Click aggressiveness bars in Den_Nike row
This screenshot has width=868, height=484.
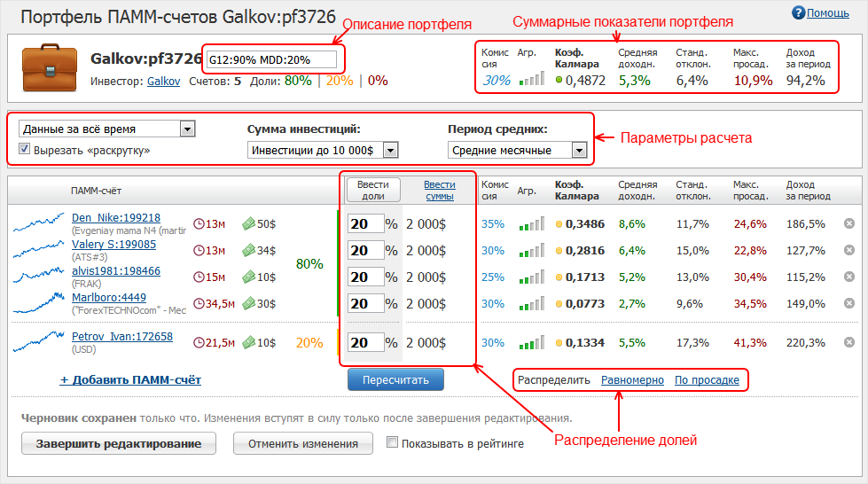pos(532,223)
